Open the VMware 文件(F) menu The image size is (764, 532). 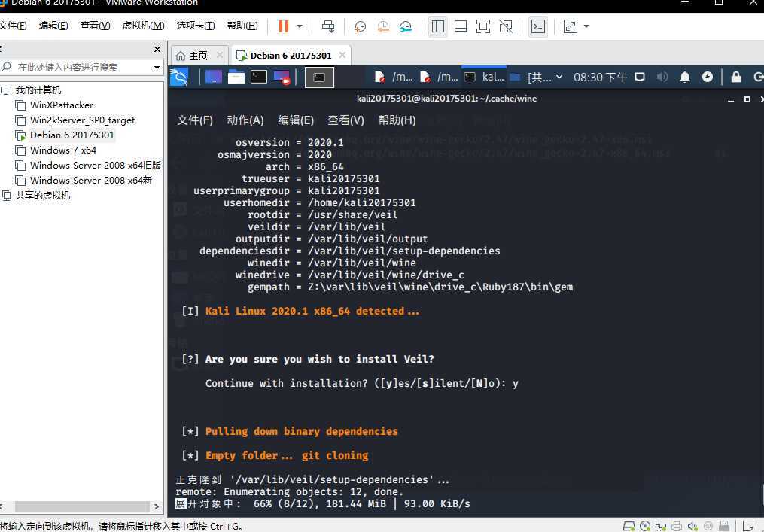[13, 26]
